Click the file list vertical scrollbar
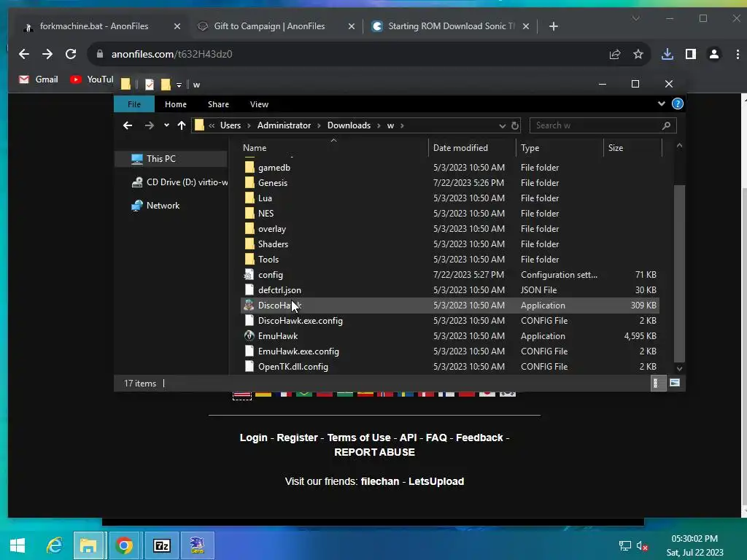This screenshot has height=560, width=747. tap(679, 273)
